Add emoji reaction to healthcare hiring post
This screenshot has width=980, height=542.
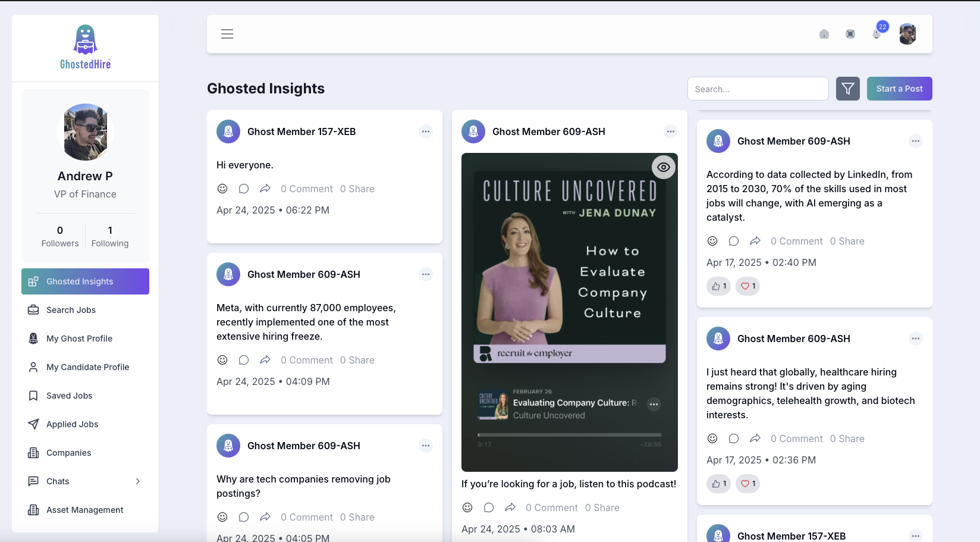712,438
